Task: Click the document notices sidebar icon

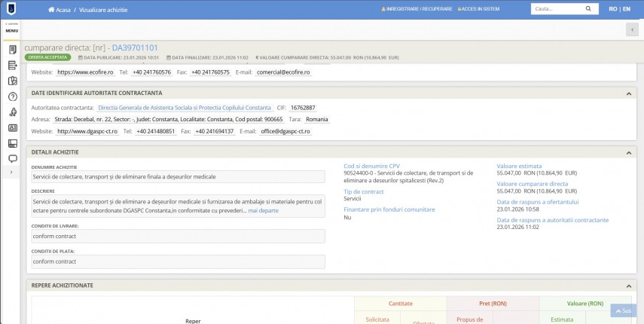Action: coord(12,50)
